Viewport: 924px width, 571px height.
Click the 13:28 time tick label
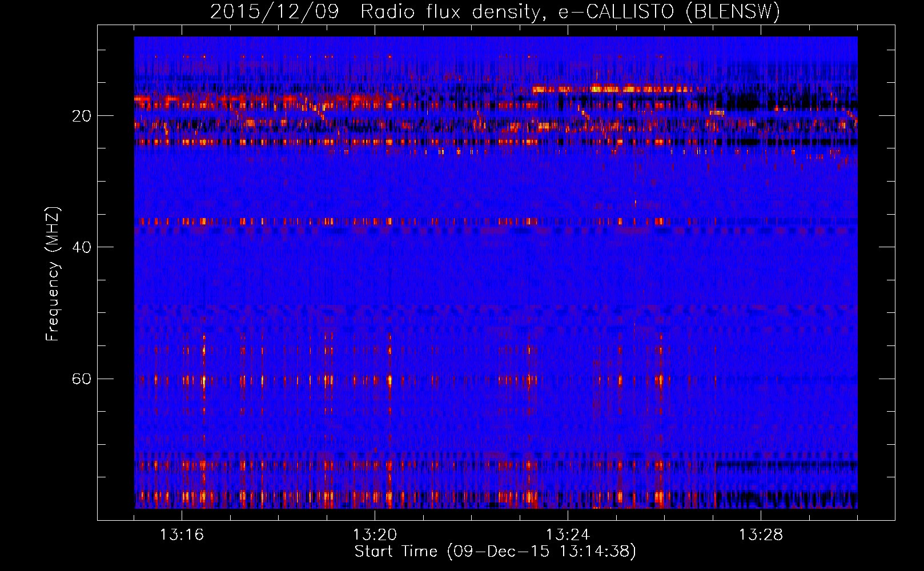(761, 534)
